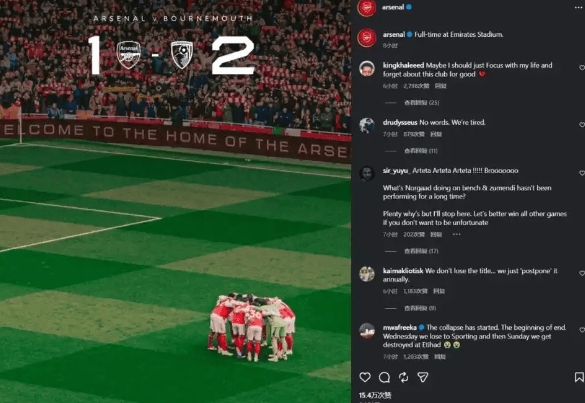Like the post with the heart icon
The image size is (585, 403).
(x=365, y=377)
